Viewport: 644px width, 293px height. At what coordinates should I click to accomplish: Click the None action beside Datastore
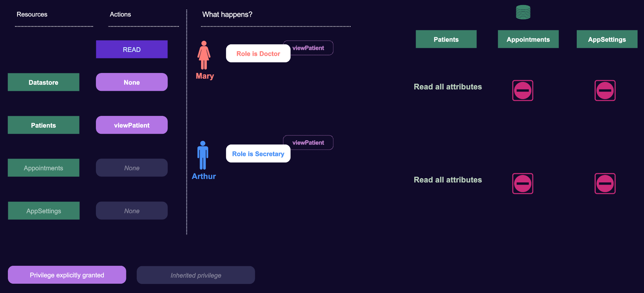tap(132, 82)
